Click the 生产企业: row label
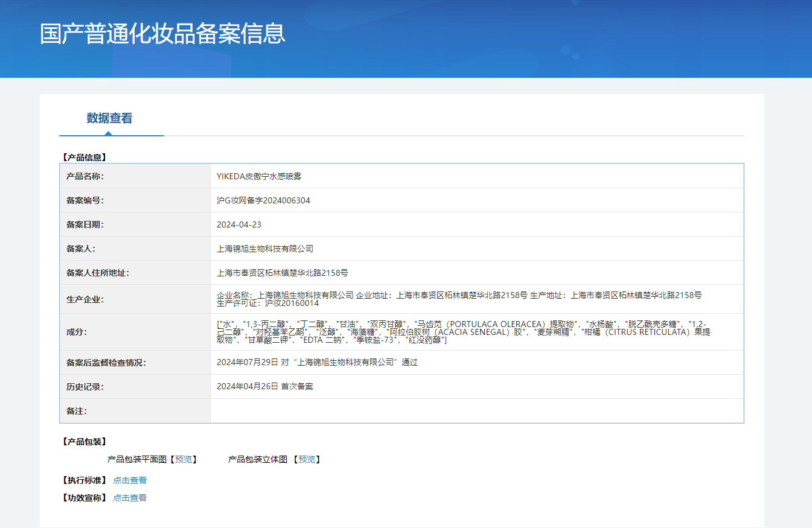The height and width of the screenshot is (528, 812). 85,299
